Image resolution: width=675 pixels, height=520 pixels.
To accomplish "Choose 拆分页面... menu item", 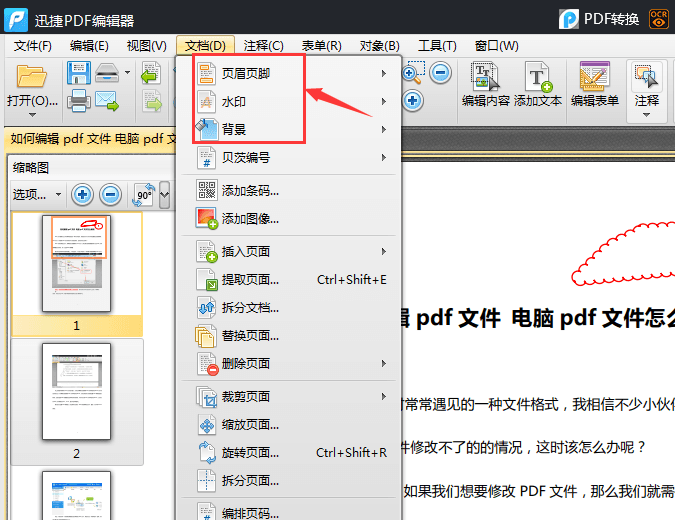I will pyautogui.click(x=290, y=480).
